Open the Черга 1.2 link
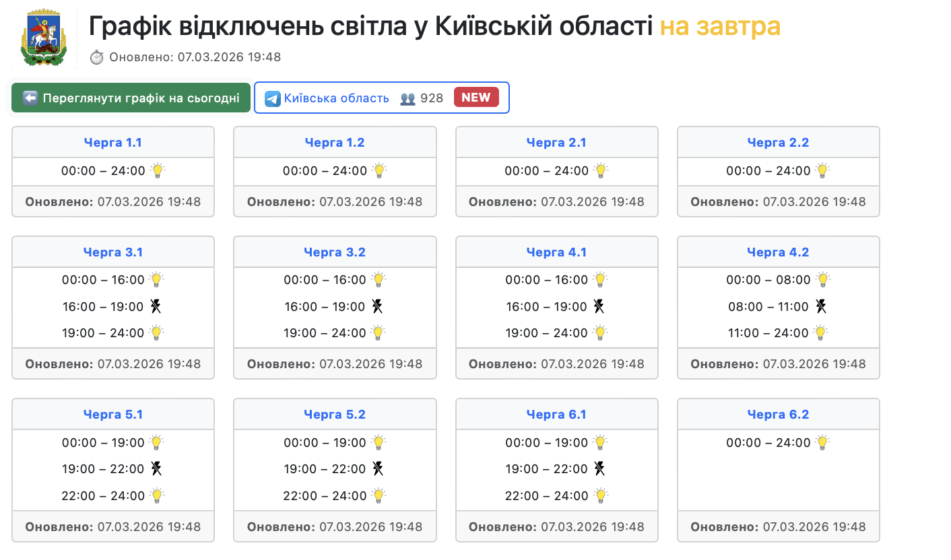 click(x=335, y=143)
